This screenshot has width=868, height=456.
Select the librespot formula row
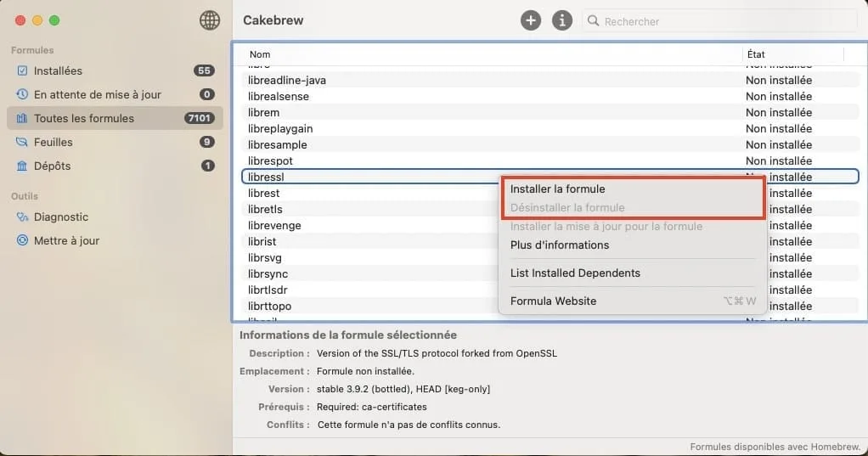click(550, 161)
